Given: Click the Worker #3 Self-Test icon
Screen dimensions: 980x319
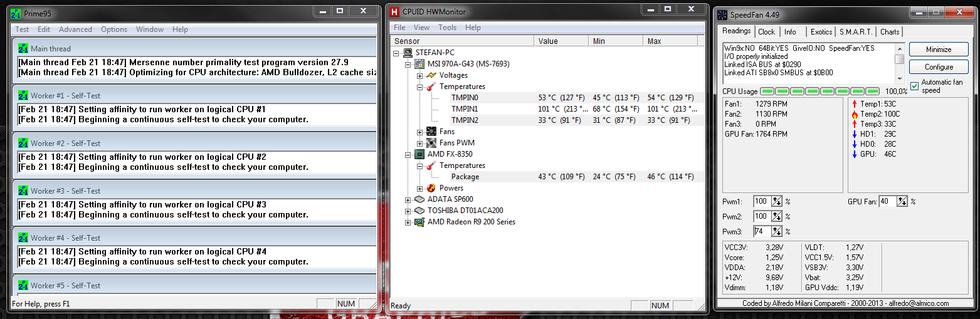Looking at the screenshot, I should [23, 191].
